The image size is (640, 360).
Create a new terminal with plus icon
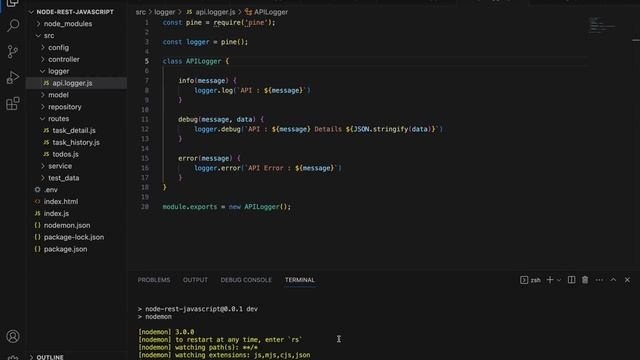point(550,280)
